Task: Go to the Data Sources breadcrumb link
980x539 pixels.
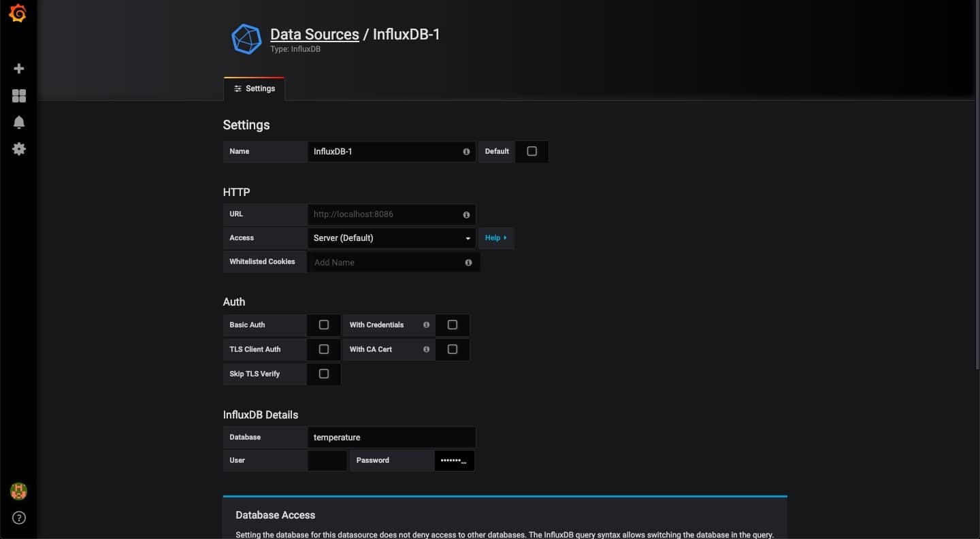Action: 314,34
